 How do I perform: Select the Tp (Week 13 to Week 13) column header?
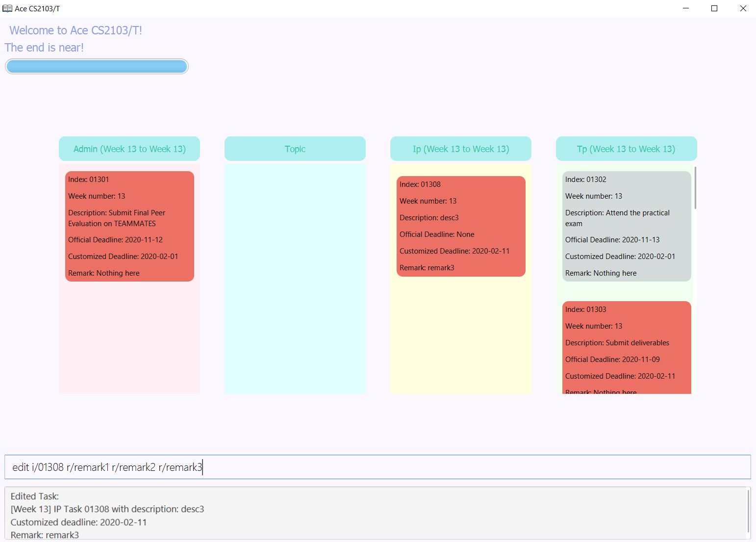627,149
